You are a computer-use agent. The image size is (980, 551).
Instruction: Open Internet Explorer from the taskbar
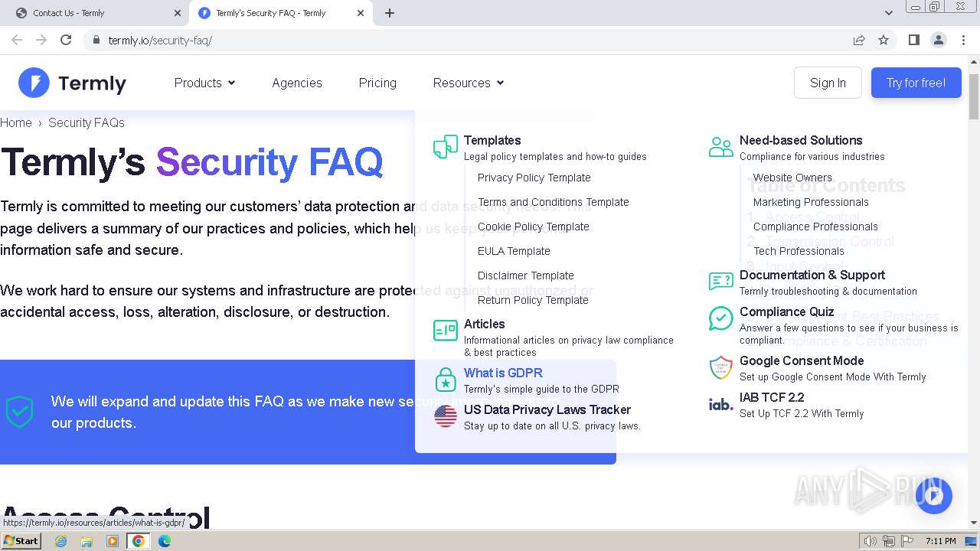(61, 541)
